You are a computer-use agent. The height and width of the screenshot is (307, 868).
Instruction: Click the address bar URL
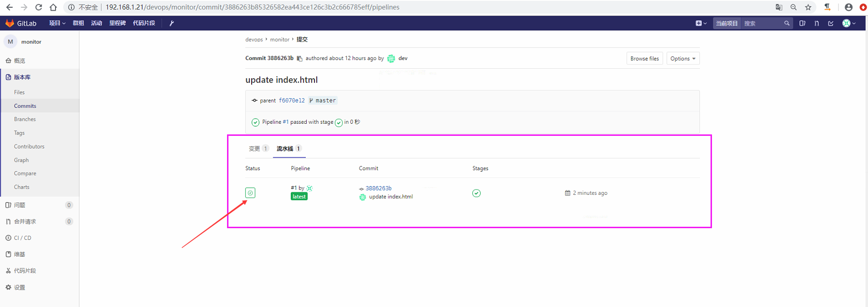click(x=252, y=7)
